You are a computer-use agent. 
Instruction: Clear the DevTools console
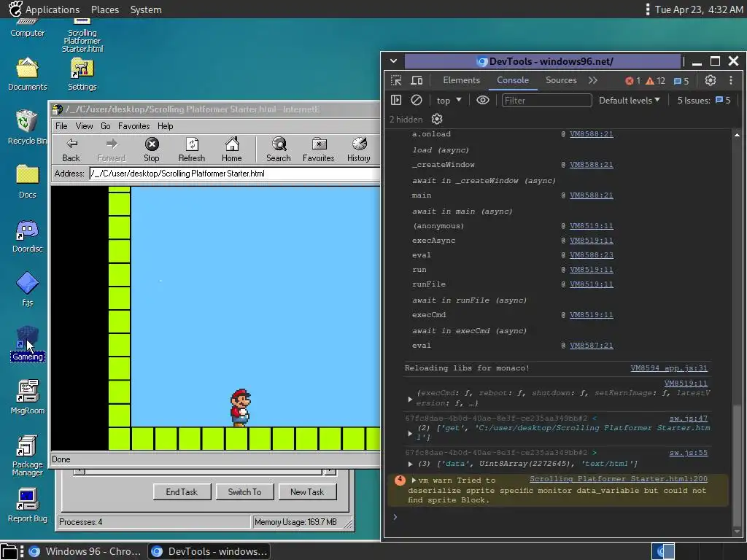coord(417,100)
